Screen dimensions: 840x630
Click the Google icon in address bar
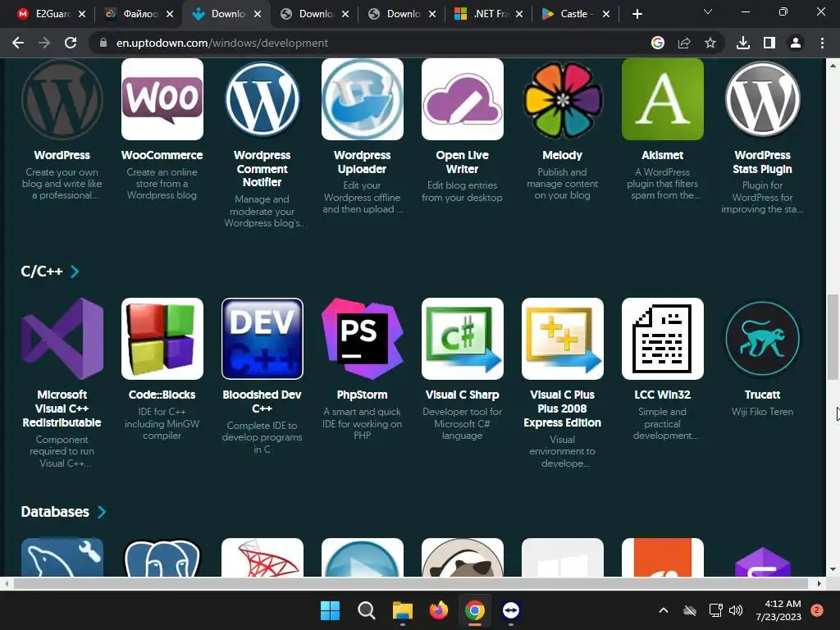coord(658,43)
